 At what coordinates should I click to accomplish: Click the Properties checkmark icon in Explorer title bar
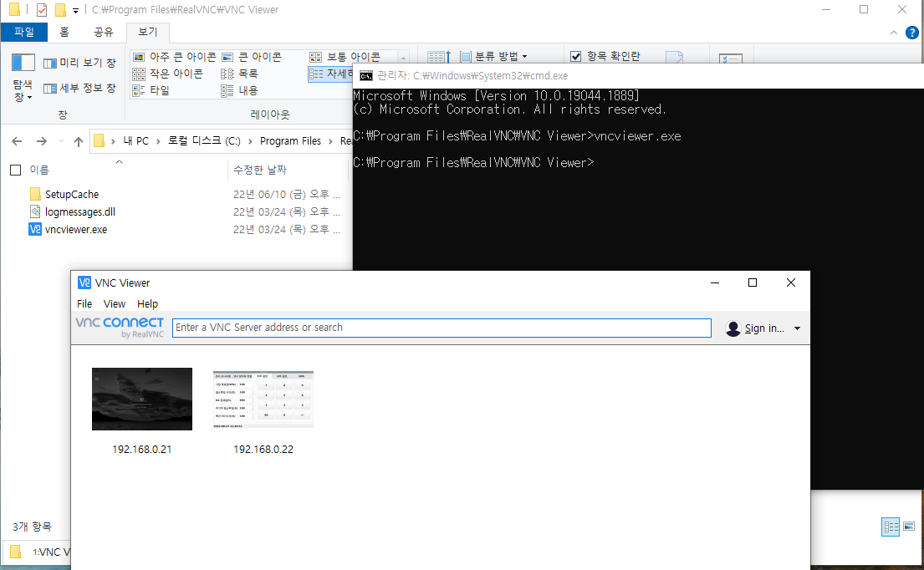[42, 10]
